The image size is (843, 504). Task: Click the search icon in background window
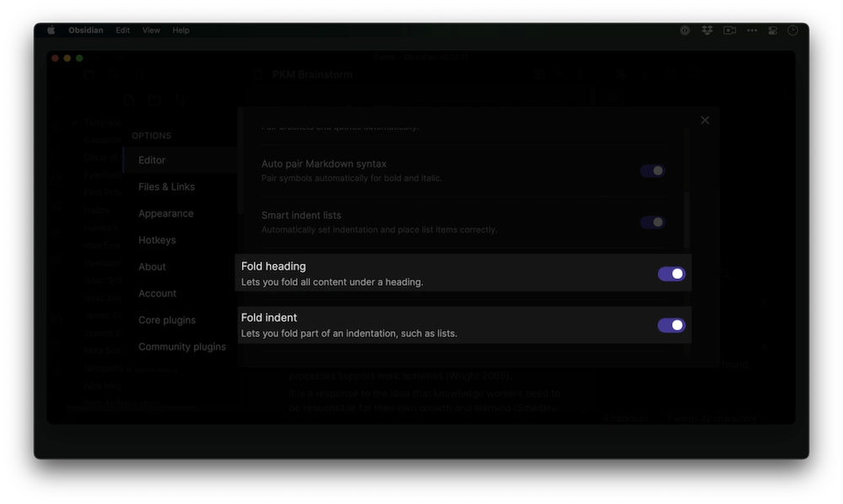[114, 75]
